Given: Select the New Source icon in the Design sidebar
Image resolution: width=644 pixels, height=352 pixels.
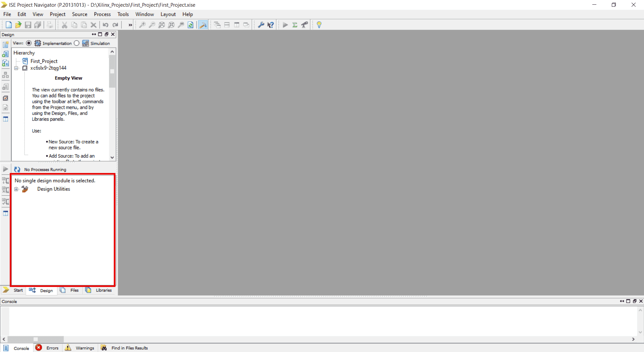Looking at the screenshot, I should point(6,44).
